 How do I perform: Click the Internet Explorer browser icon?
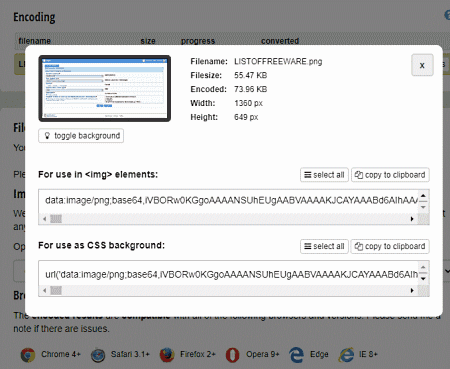click(x=346, y=355)
